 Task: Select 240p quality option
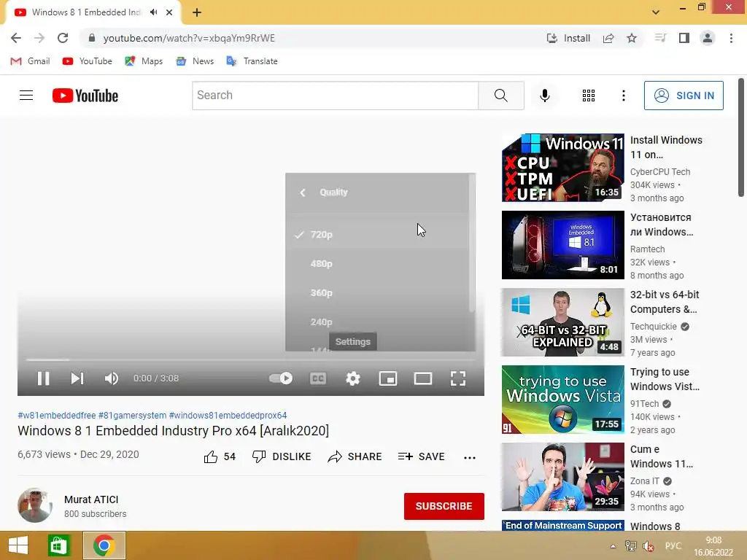(x=377, y=322)
